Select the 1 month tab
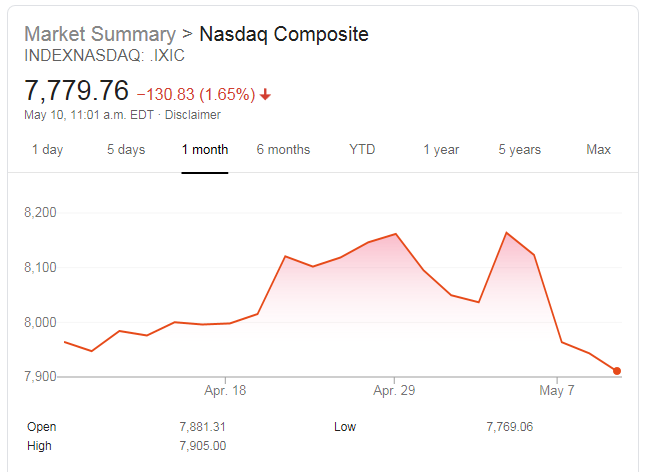646x472 pixels. click(x=205, y=150)
